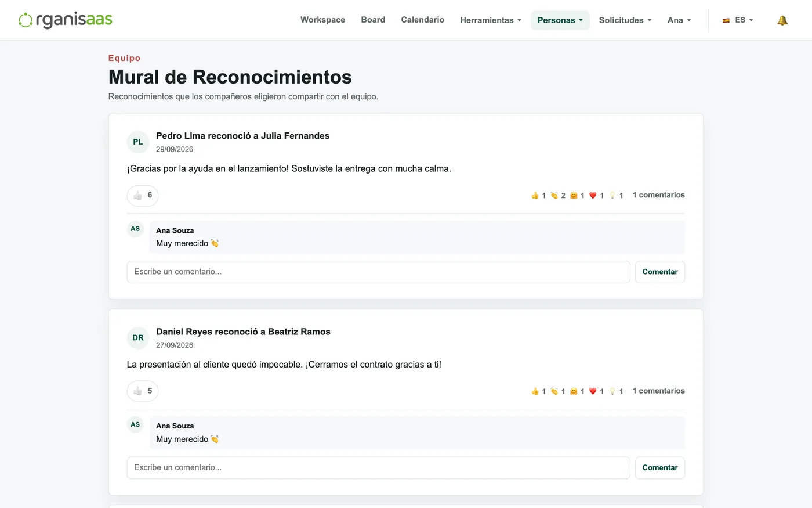Viewport: 812px width, 508px height.
Task: Click thumbs-up reaction count on Daniel Reyes's post
Action: coord(538,391)
